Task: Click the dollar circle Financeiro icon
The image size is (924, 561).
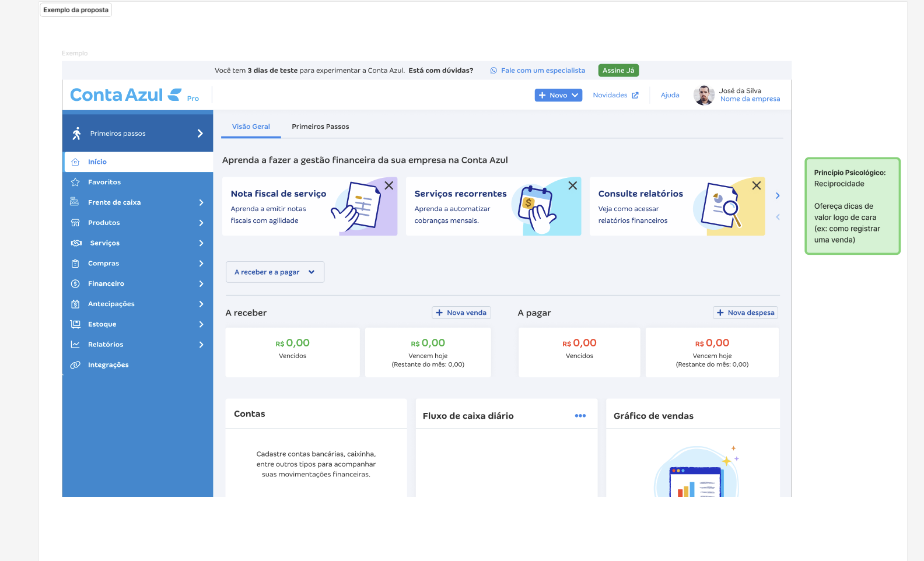Action: [75, 283]
